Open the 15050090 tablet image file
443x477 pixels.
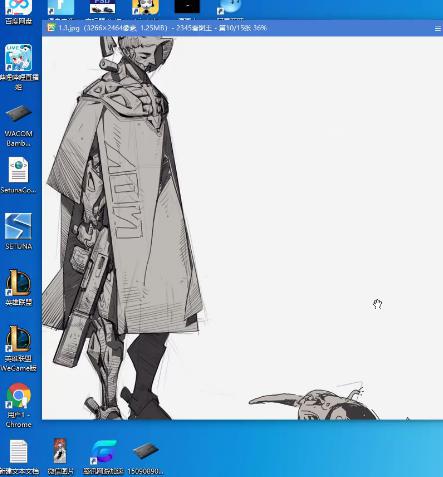146,457
